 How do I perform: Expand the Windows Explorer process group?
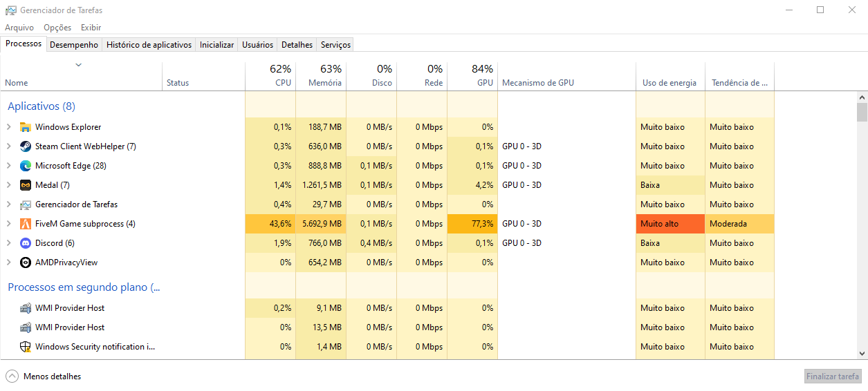pyautogui.click(x=9, y=127)
